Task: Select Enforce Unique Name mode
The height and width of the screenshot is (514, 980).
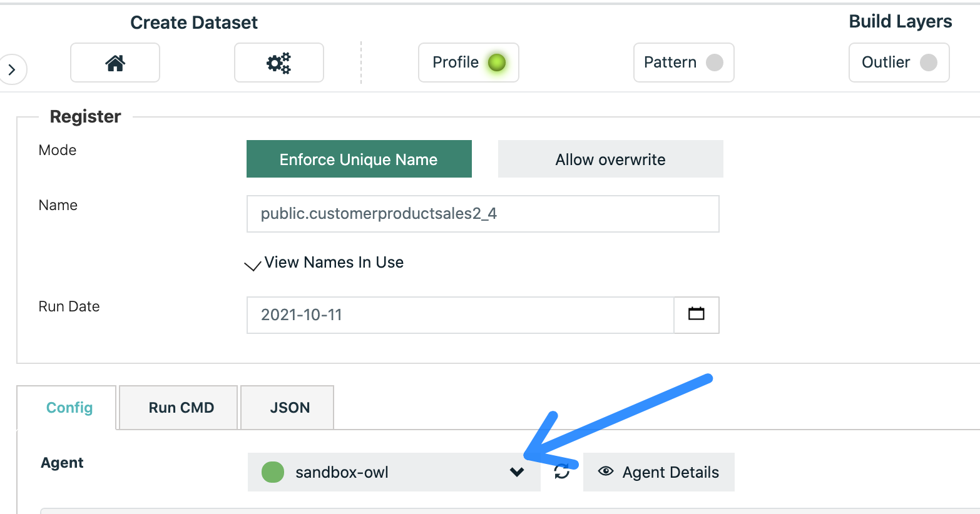Action: coord(359,159)
